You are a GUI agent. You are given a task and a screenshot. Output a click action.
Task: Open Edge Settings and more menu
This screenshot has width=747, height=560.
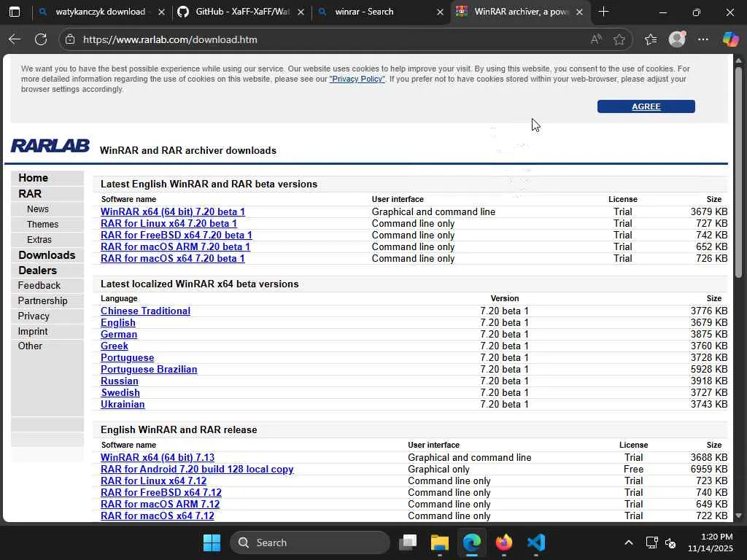tap(703, 39)
